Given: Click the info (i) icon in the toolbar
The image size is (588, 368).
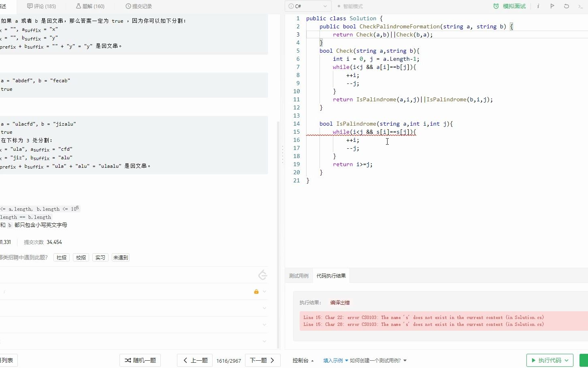Looking at the screenshot, I should (537, 6).
